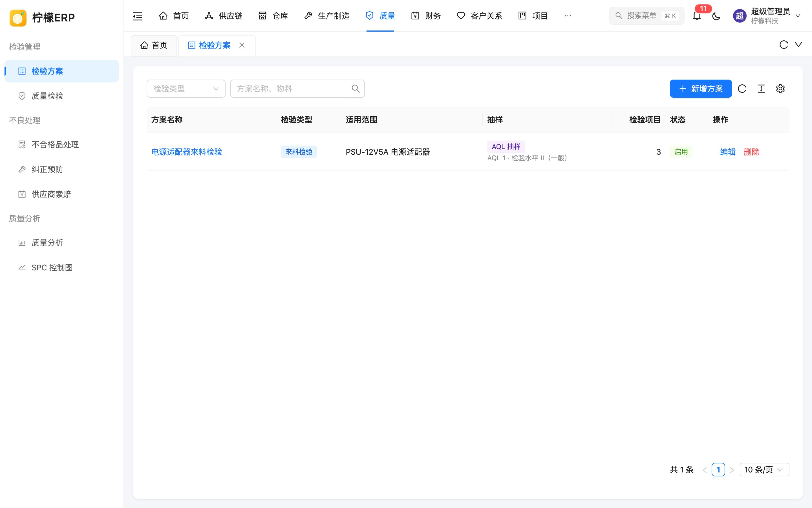Open the 财务 top menu
This screenshot has height=508, width=812.
pos(426,16)
